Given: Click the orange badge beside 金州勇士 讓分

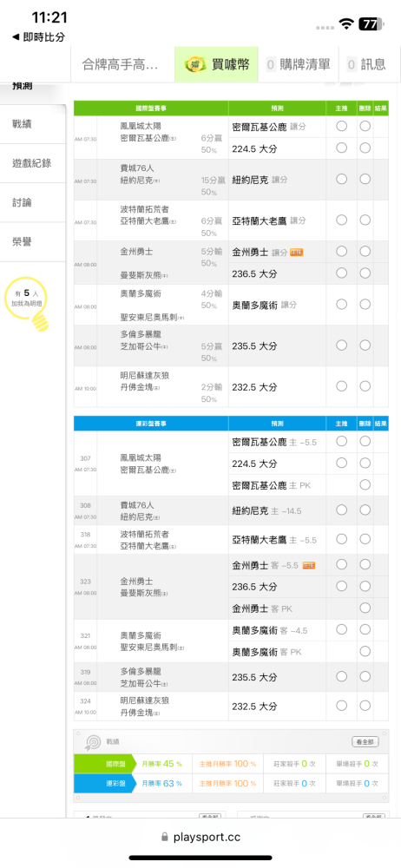Looking at the screenshot, I should (x=297, y=253).
